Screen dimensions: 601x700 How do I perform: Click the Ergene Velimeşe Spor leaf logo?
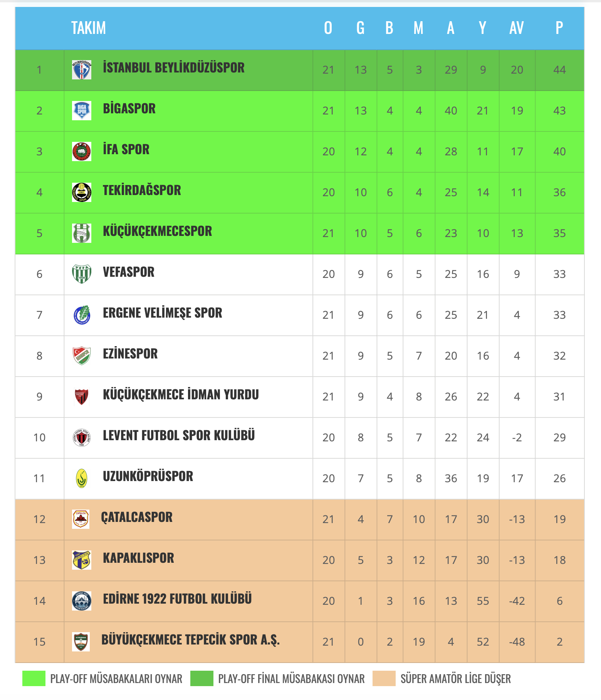82,315
